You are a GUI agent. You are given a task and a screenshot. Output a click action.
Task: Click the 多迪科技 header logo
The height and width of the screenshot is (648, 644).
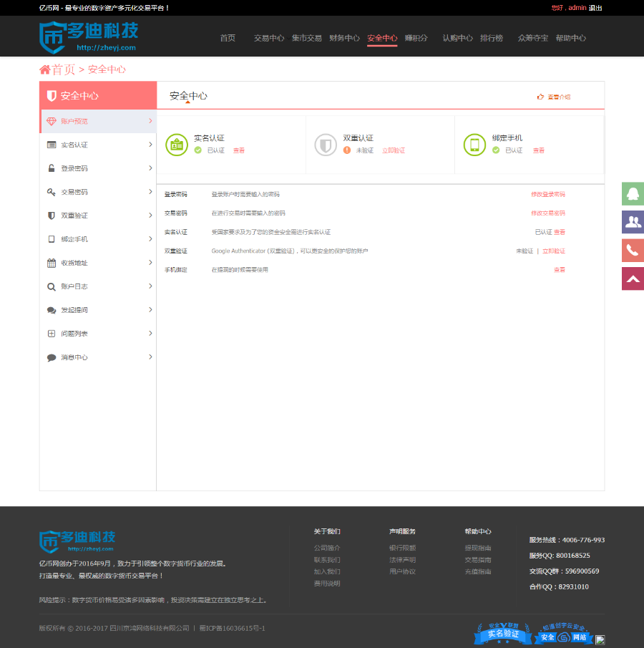coord(89,38)
